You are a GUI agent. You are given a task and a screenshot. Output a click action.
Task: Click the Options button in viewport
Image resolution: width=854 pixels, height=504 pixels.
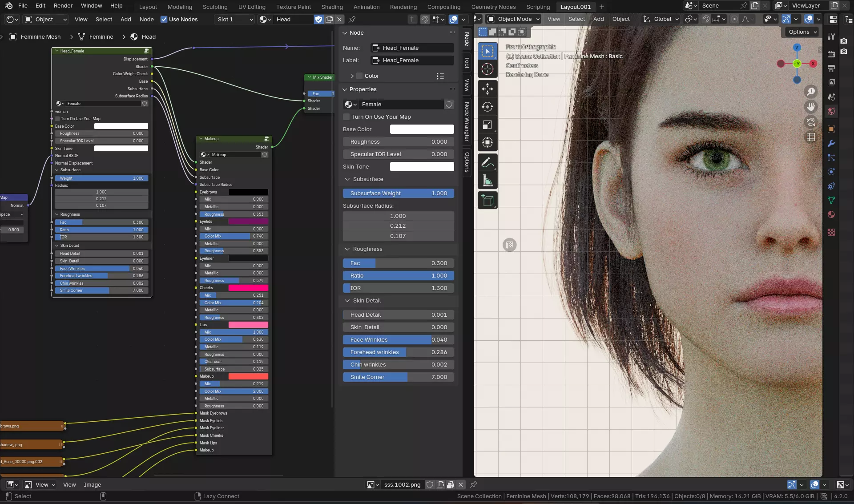[x=802, y=32]
